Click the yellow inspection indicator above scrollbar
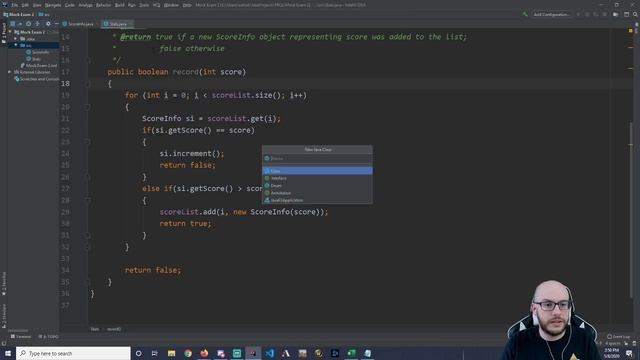The height and width of the screenshot is (360, 640). tap(631, 31)
